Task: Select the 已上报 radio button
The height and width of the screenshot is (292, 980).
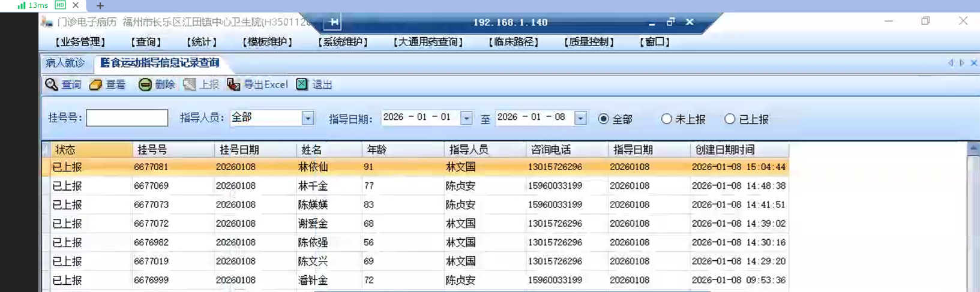Action: (x=730, y=119)
